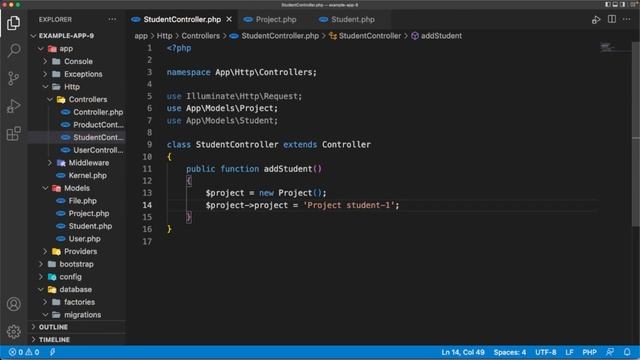The width and height of the screenshot is (640, 360).
Task: Collapse the database folder
Action: tap(40, 289)
